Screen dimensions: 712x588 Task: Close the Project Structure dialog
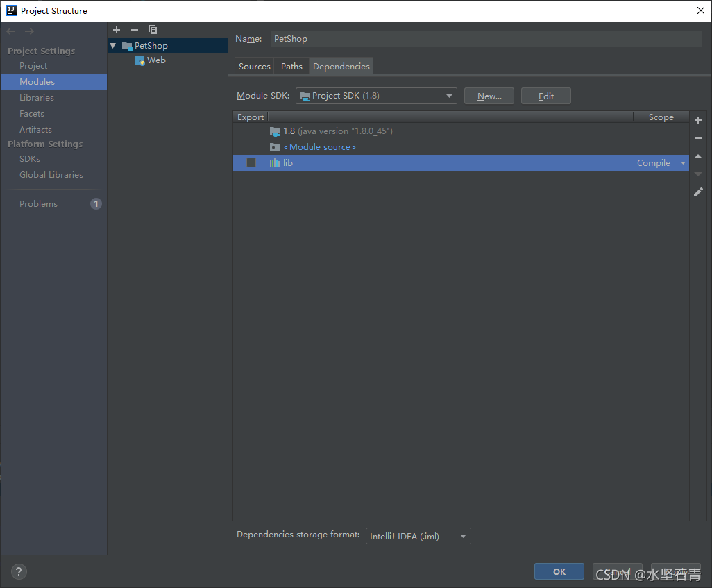[x=701, y=10]
